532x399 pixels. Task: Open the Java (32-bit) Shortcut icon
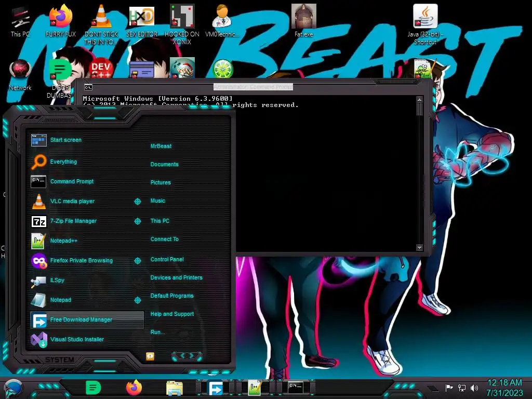(425, 25)
